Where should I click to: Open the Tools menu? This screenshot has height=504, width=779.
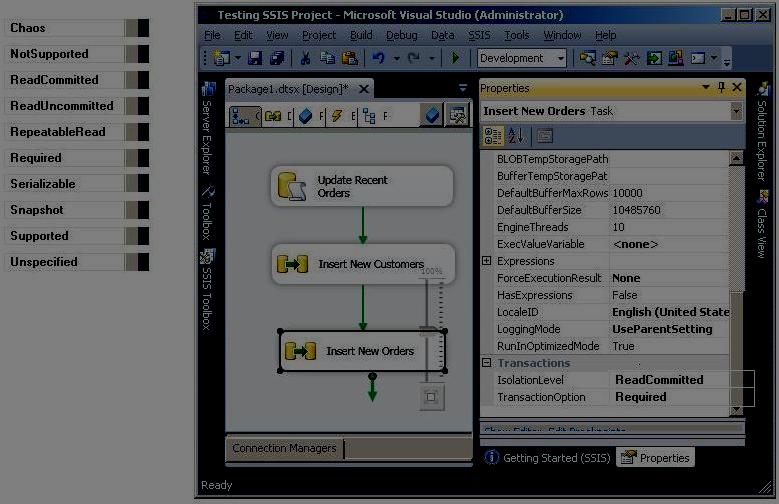[x=517, y=35]
